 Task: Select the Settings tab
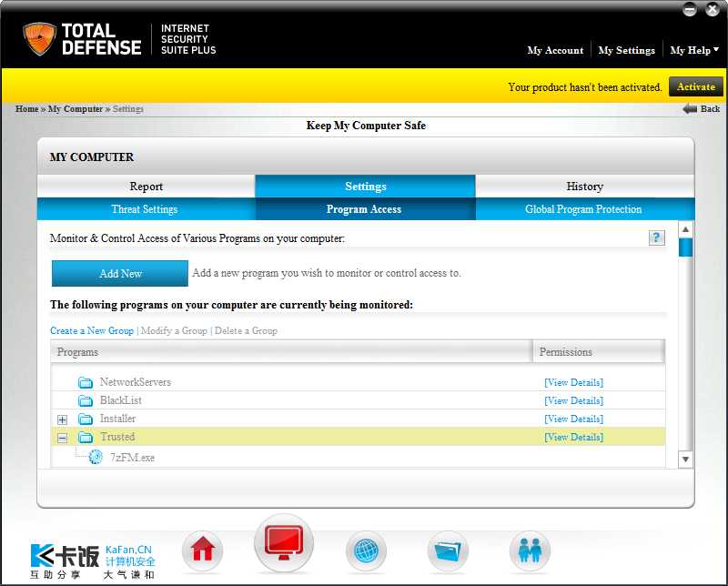point(366,187)
